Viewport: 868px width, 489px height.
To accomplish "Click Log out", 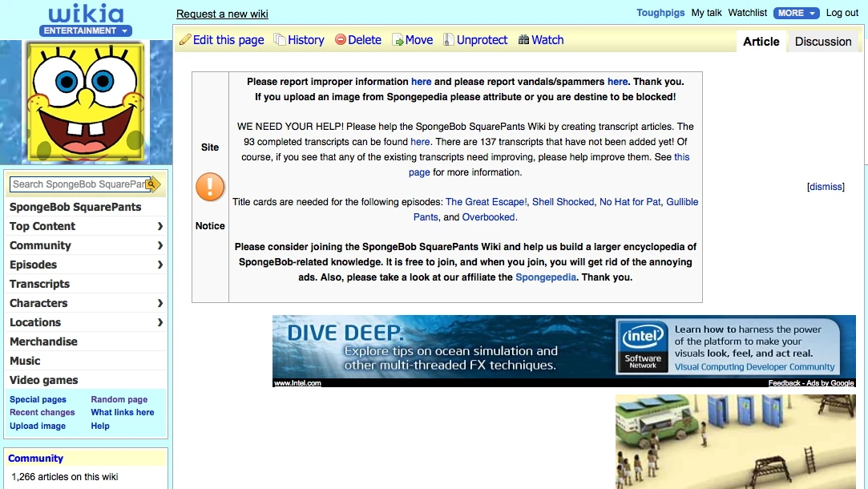I will [x=842, y=13].
